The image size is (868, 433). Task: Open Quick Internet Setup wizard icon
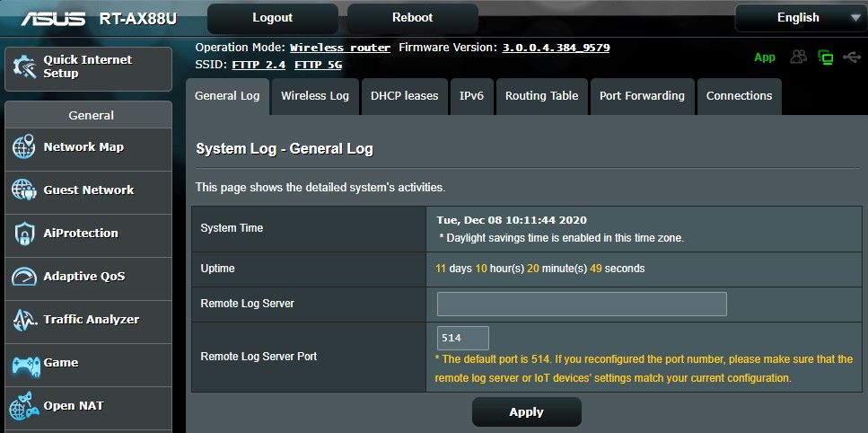click(24, 67)
